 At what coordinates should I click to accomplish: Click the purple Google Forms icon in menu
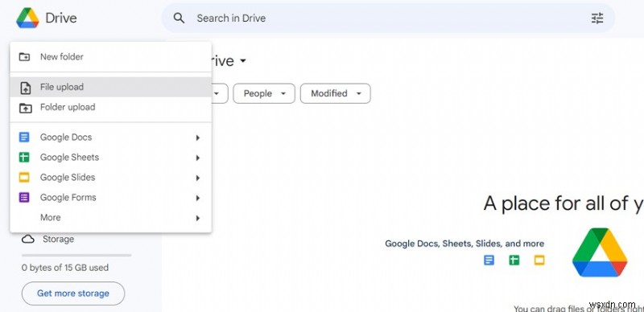pos(25,198)
